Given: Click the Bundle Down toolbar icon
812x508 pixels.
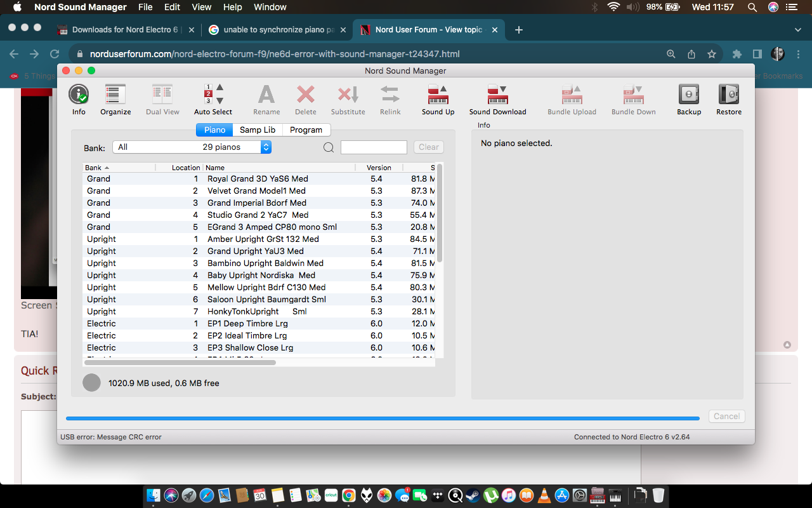Looking at the screenshot, I should click(634, 95).
